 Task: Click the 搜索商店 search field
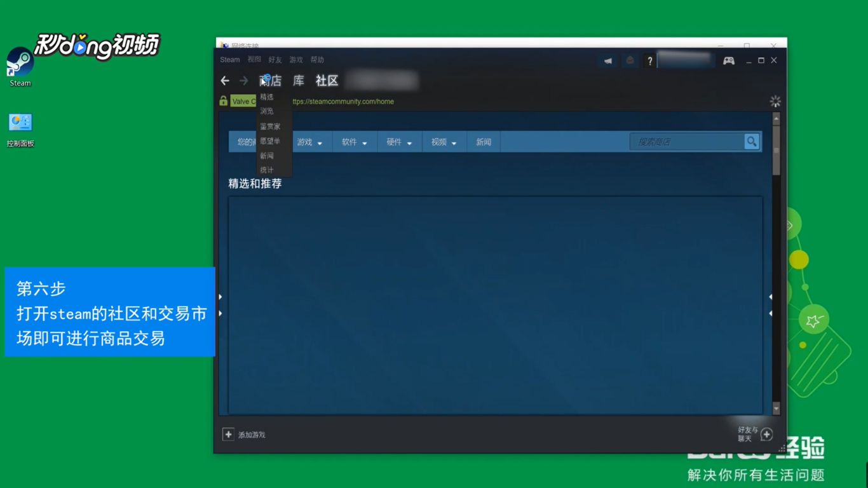click(x=688, y=142)
